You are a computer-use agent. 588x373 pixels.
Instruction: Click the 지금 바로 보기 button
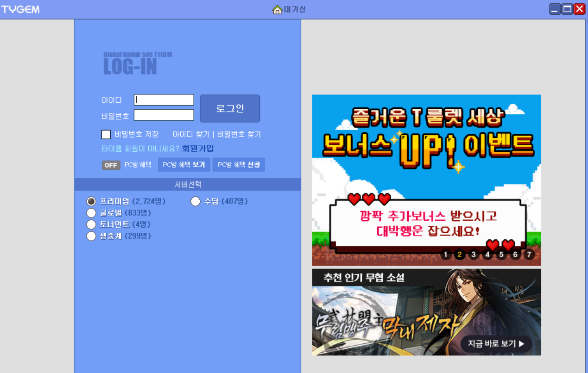click(496, 344)
